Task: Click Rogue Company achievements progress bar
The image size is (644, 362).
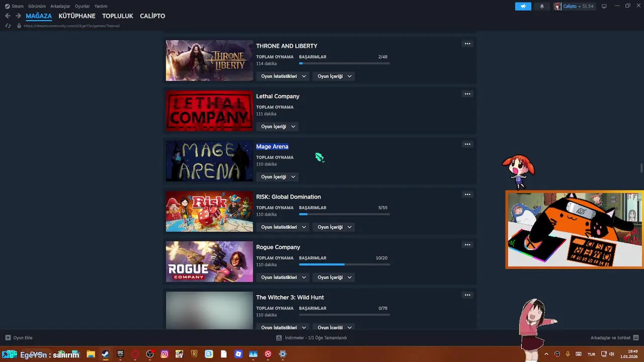Action: click(x=344, y=264)
